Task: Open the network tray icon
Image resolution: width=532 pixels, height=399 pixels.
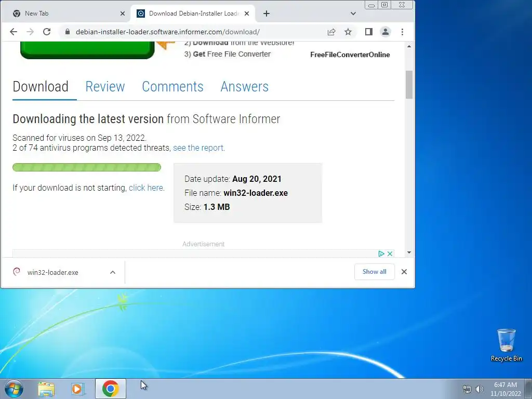Action: (x=467, y=389)
